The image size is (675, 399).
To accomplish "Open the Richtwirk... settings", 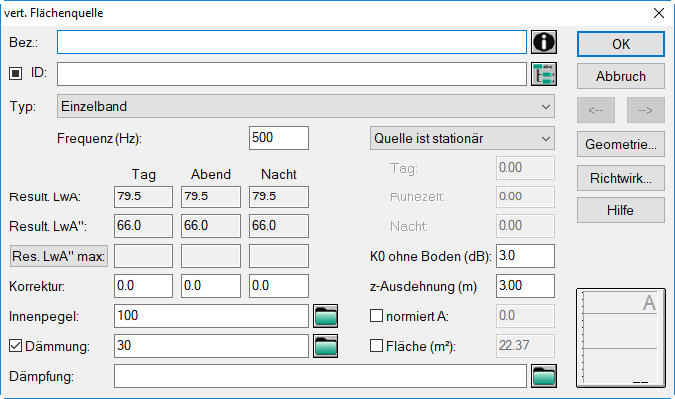I will click(x=621, y=178).
